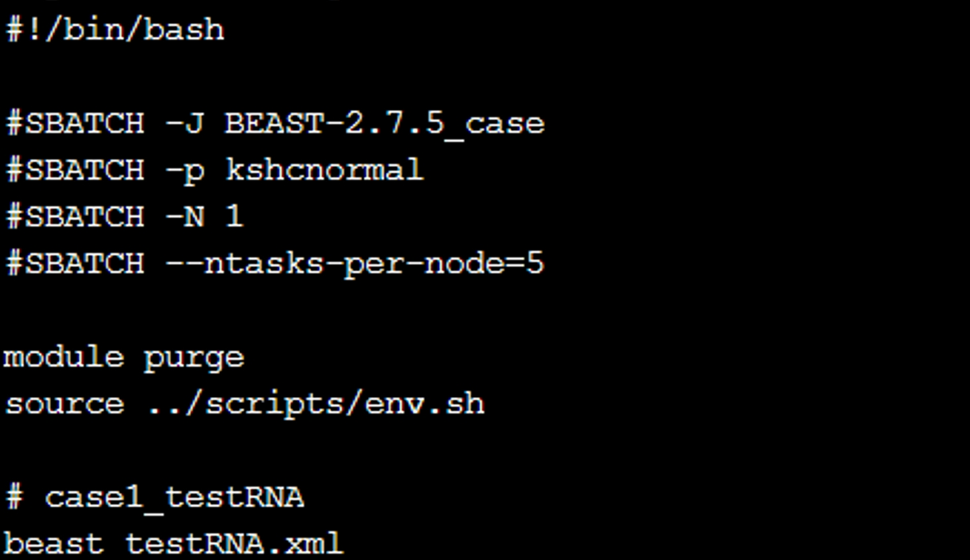This screenshot has height=560, width=970.
Task: Click the node count value 1
Action: (x=234, y=217)
